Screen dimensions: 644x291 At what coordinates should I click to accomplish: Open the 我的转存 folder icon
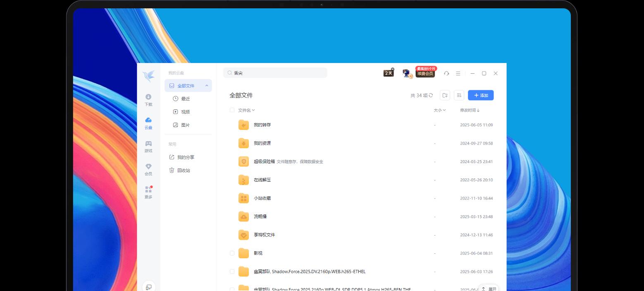click(x=243, y=125)
